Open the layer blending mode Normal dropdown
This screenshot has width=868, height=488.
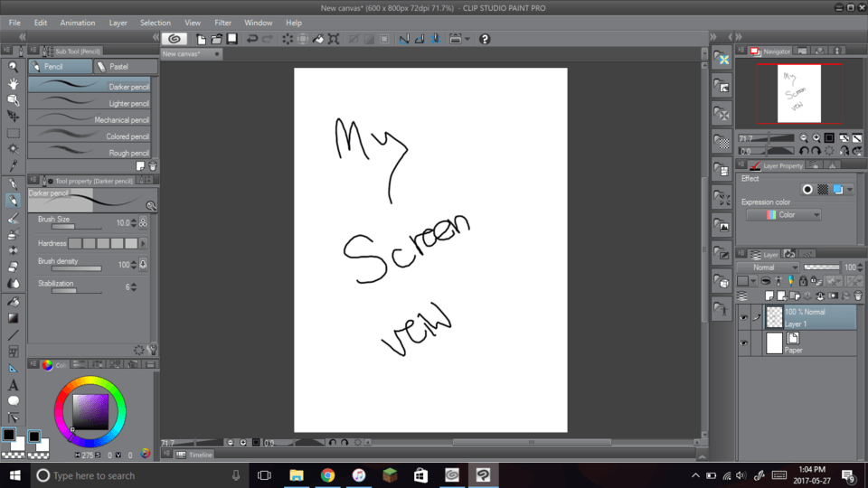point(768,267)
